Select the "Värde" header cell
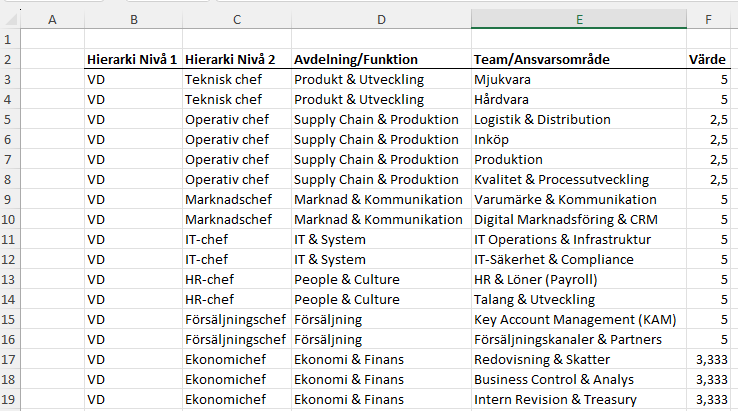 pos(708,60)
